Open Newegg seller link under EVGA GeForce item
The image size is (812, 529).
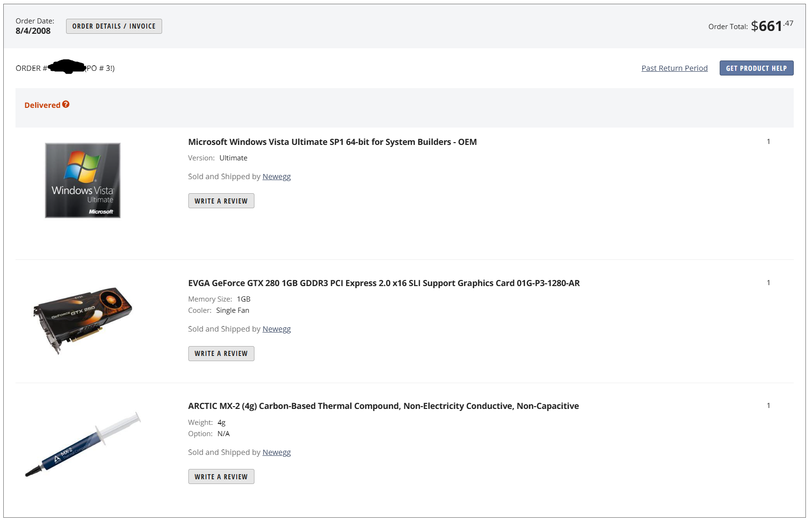pos(276,329)
